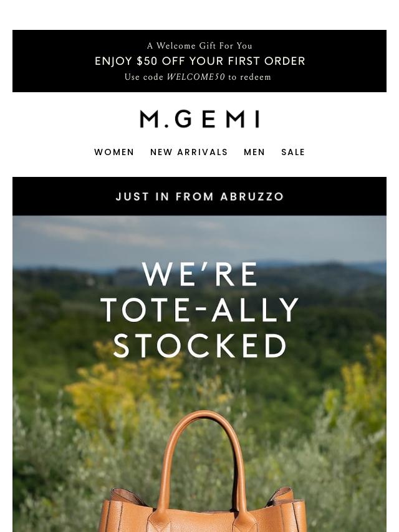Click the word 'TOTE-ALLY' in hero image

pos(199,310)
